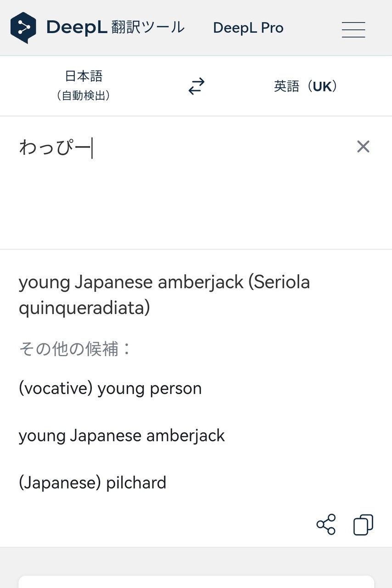Click the DeepL hexagon logo icon
Image resolution: width=392 pixels, height=588 pixels.
coord(23,28)
